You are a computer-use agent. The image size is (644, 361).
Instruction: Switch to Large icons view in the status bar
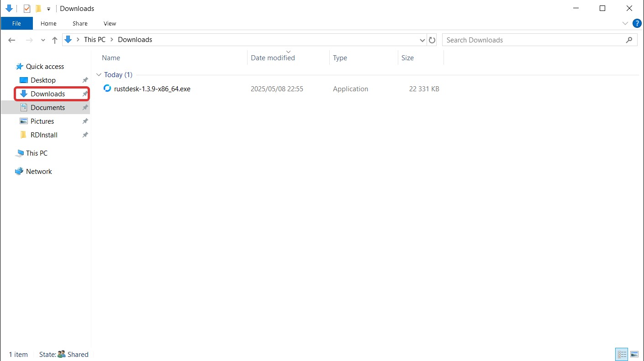[x=634, y=354]
